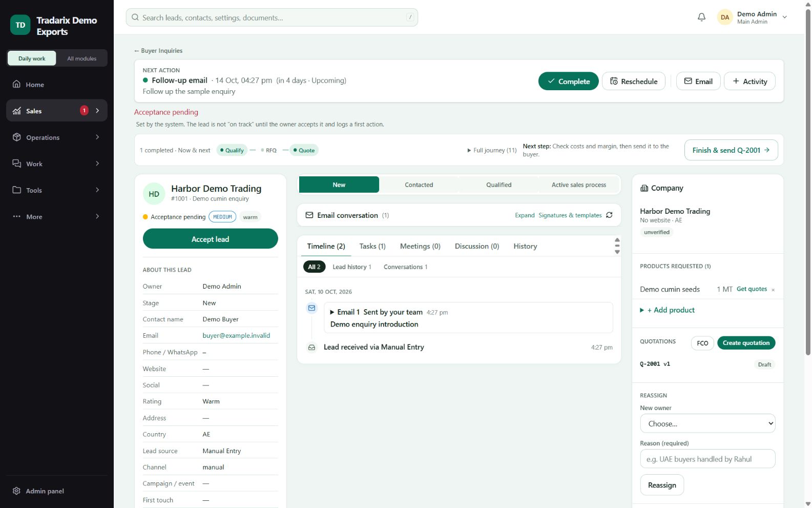Click the Reassign button
The image size is (812, 508).
click(662, 485)
